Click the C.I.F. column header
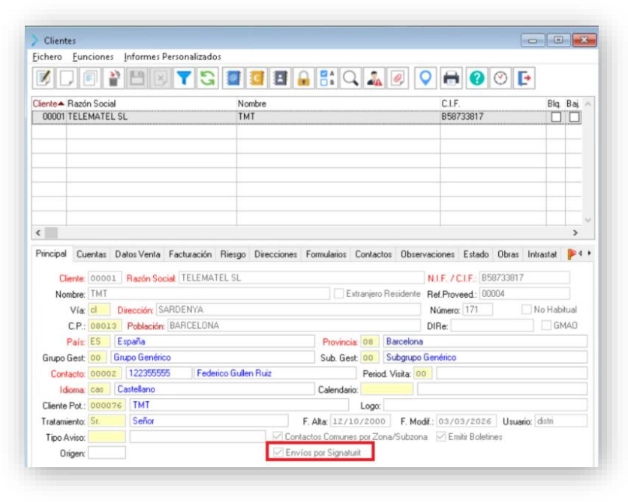 click(493, 104)
